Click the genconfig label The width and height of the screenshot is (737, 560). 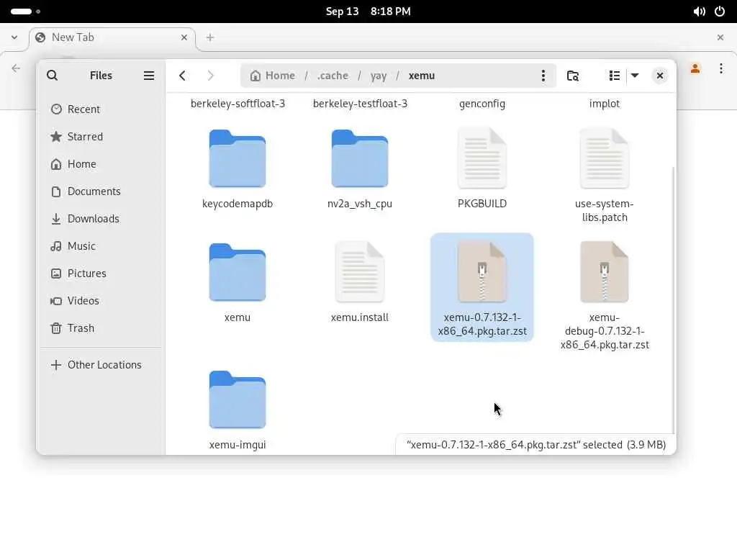pyautogui.click(x=482, y=104)
